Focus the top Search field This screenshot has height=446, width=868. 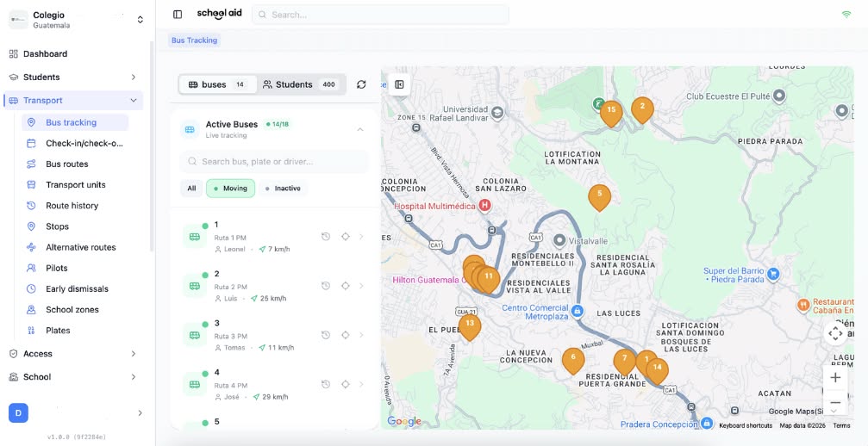click(x=380, y=15)
